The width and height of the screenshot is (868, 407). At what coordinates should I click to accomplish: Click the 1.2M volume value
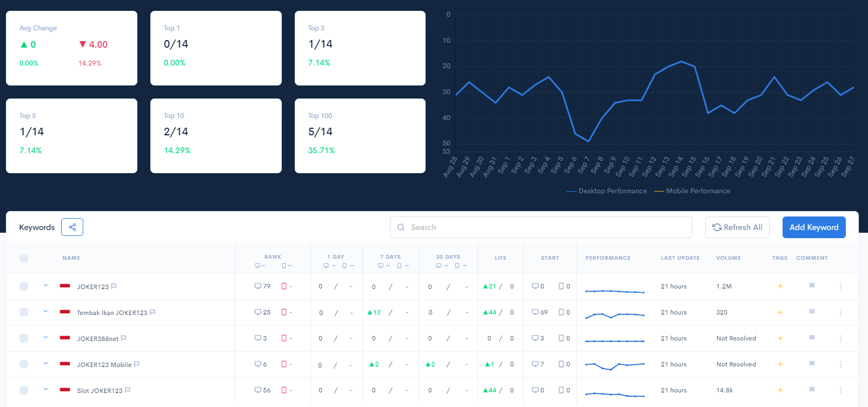724,286
